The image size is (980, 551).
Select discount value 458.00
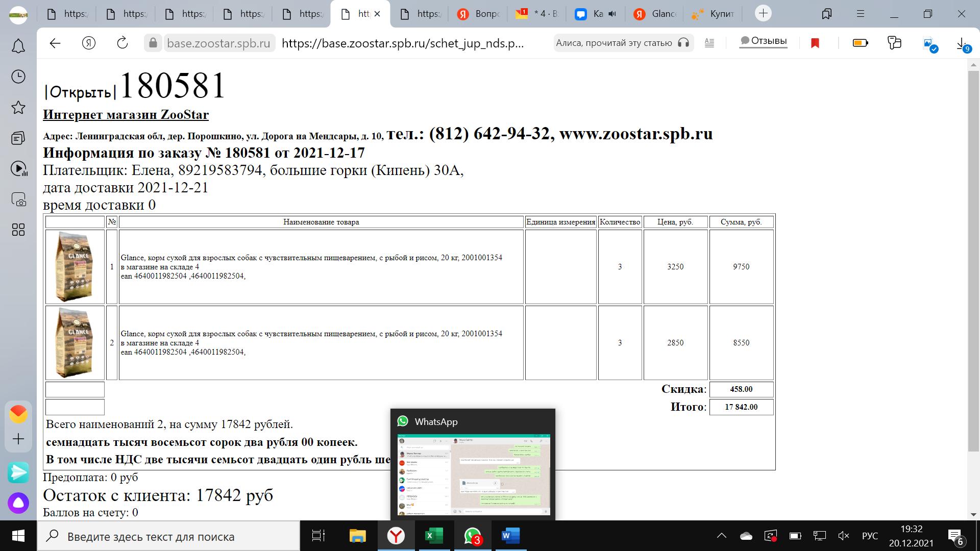(741, 389)
